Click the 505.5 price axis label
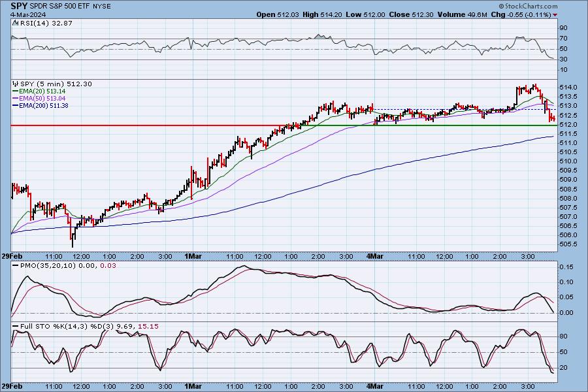 (x=568, y=244)
